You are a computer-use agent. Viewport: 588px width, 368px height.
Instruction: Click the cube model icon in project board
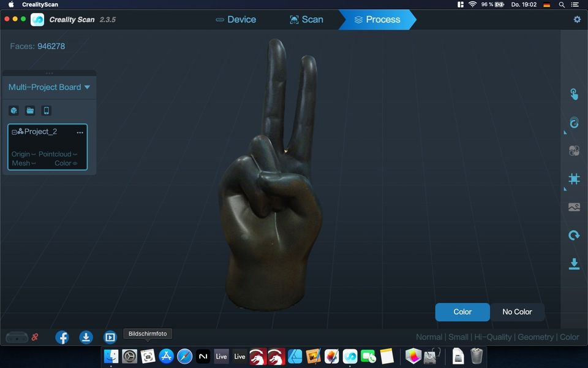(x=14, y=110)
